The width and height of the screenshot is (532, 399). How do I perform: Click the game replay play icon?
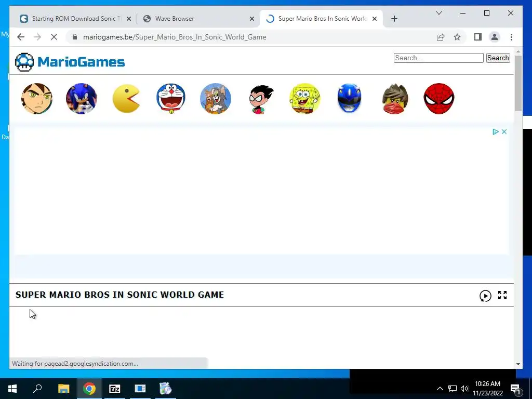pyautogui.click(x=485, y=296)
